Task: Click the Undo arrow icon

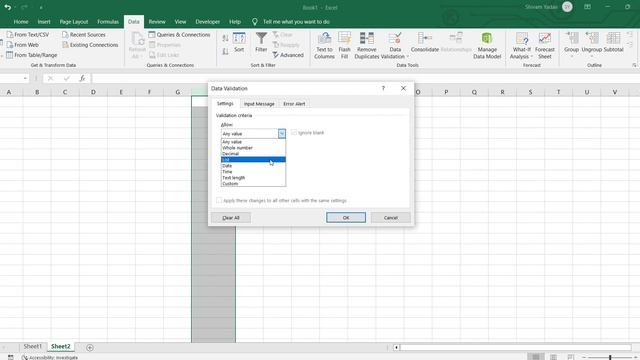Action: (7, 7)
